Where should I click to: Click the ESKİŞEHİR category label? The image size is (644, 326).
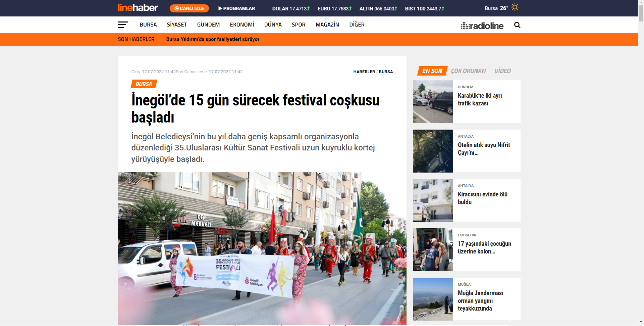tap(467, 235)
